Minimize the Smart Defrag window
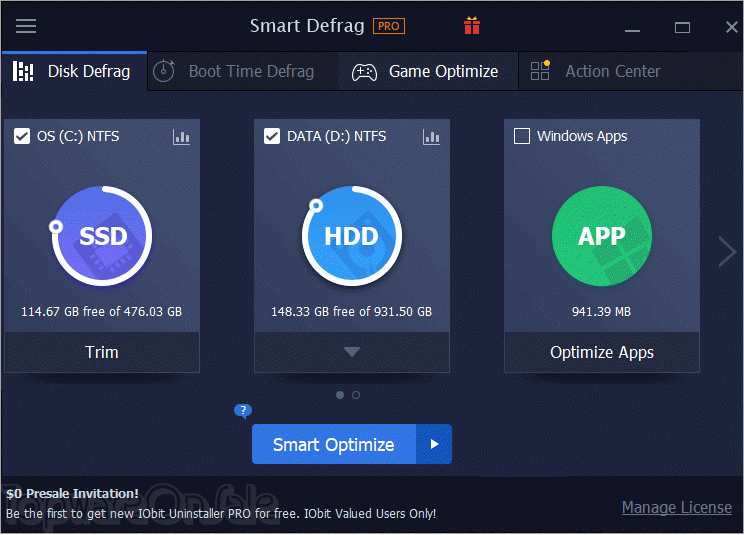This screenshot has width=744, height=535. pos(632,29)
